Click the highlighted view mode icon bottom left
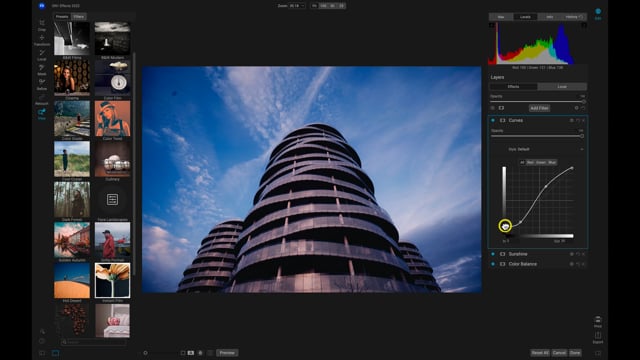640x360 pixels. pyautogui.click(x=56, y=353)
